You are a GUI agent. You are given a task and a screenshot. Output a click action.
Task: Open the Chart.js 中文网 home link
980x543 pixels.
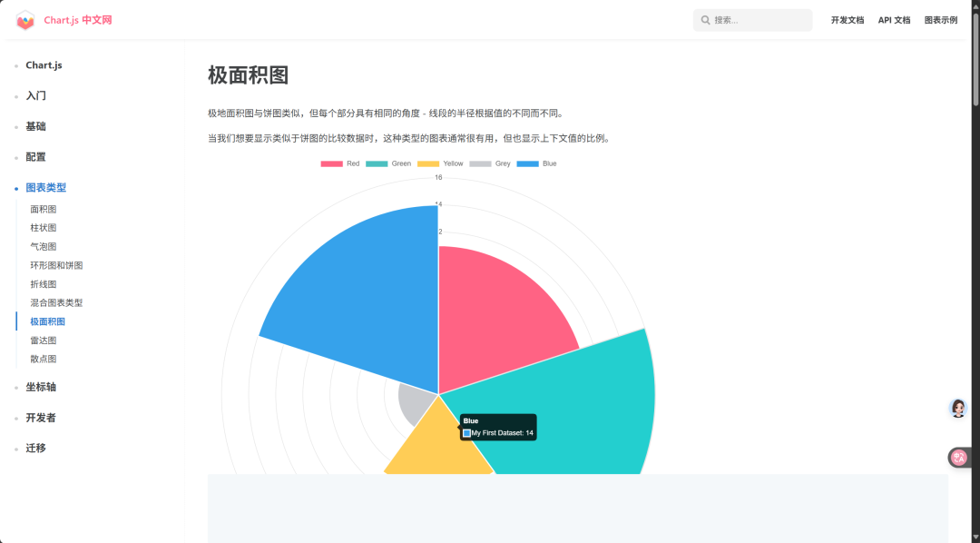click(77, 20)
